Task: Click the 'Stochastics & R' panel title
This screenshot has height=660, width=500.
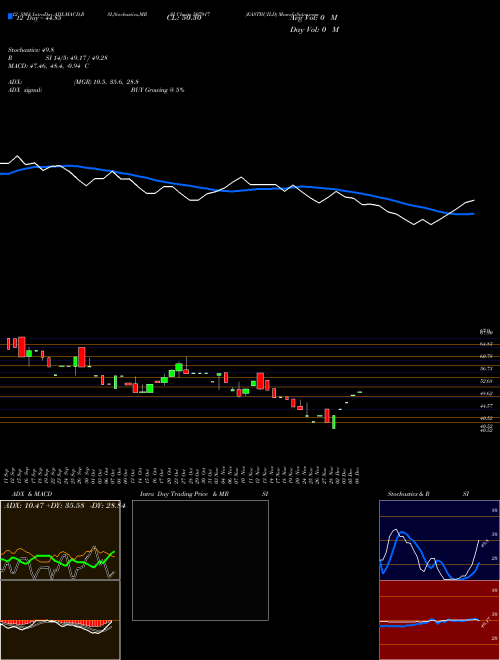Action: (x=408, y=494)
